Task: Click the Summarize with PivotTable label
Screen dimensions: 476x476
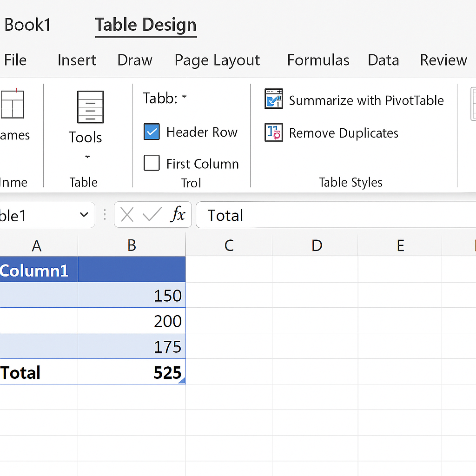Action: [366, 100]
